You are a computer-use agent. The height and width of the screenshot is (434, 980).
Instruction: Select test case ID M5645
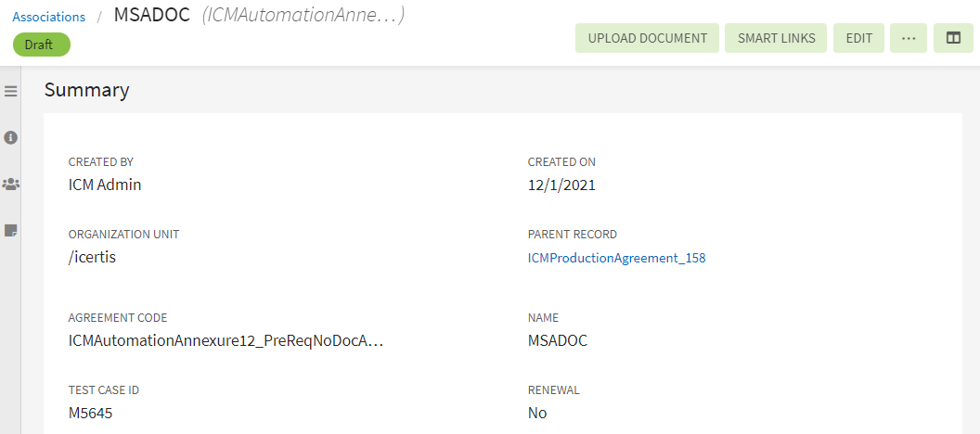coord(91,413)
